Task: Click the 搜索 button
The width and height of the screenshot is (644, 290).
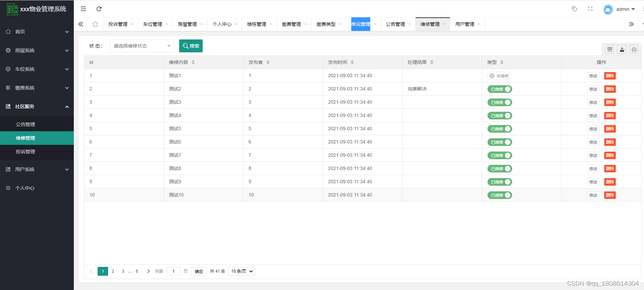Action: (191, 46)
